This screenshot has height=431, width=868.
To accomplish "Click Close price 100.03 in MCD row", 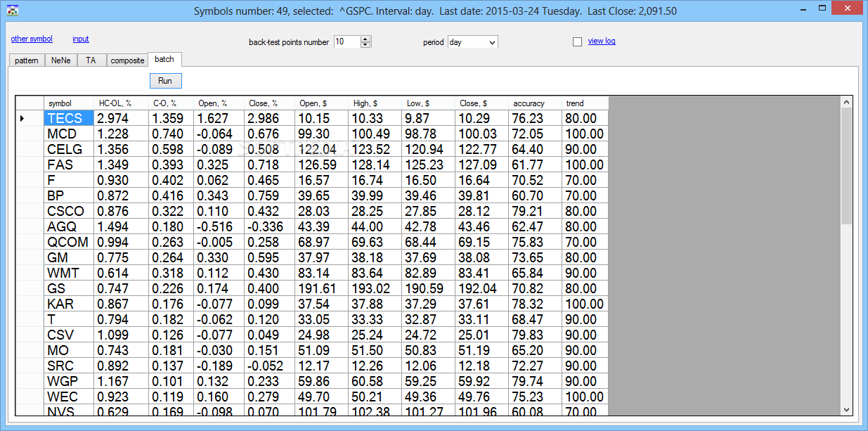I will (481, 134).
